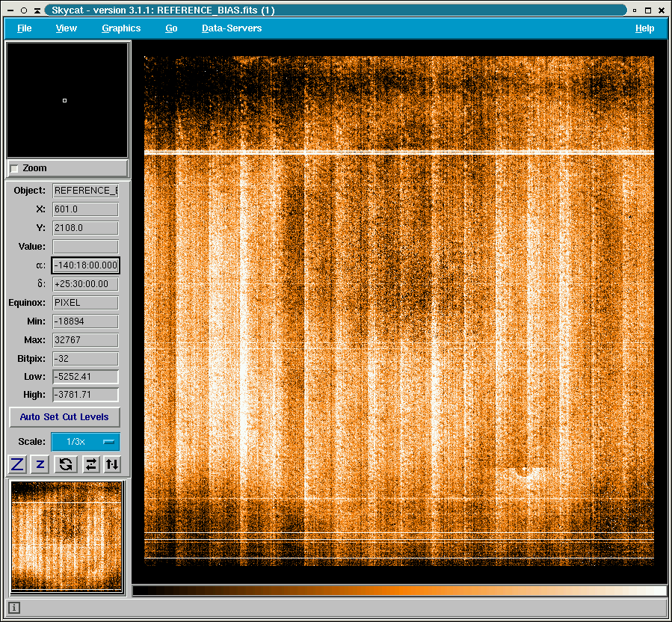672x622 pixels.
Task: Open the View menu
Action: (67, 28)
